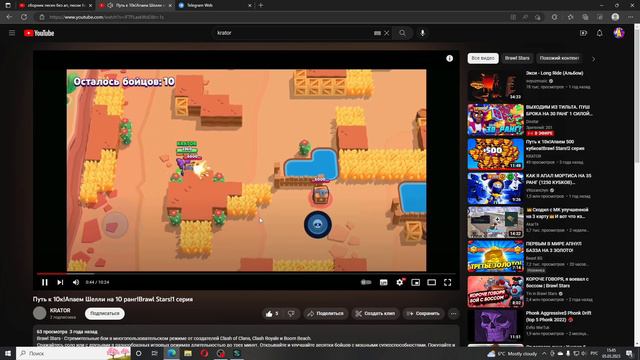Open a new browser tab

261,5
